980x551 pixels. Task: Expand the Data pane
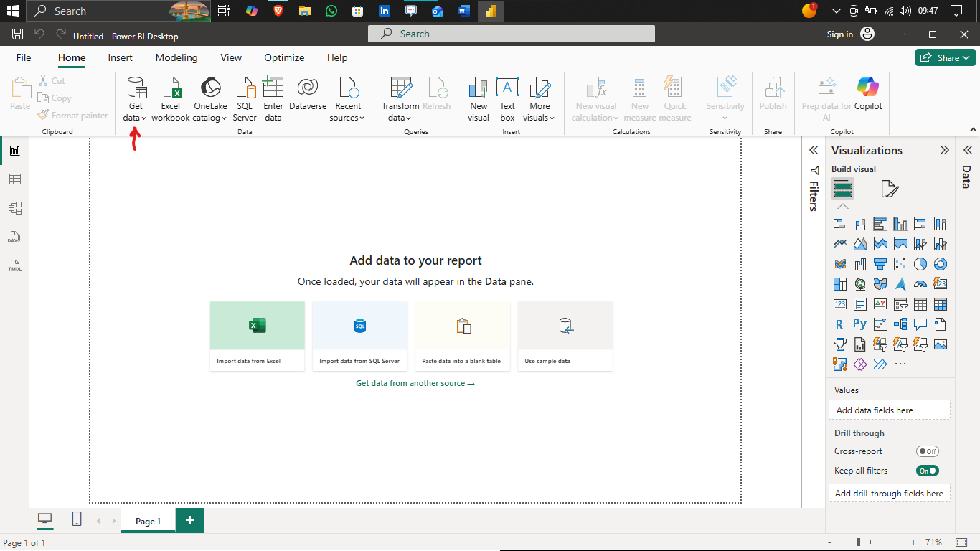point(967,150)
